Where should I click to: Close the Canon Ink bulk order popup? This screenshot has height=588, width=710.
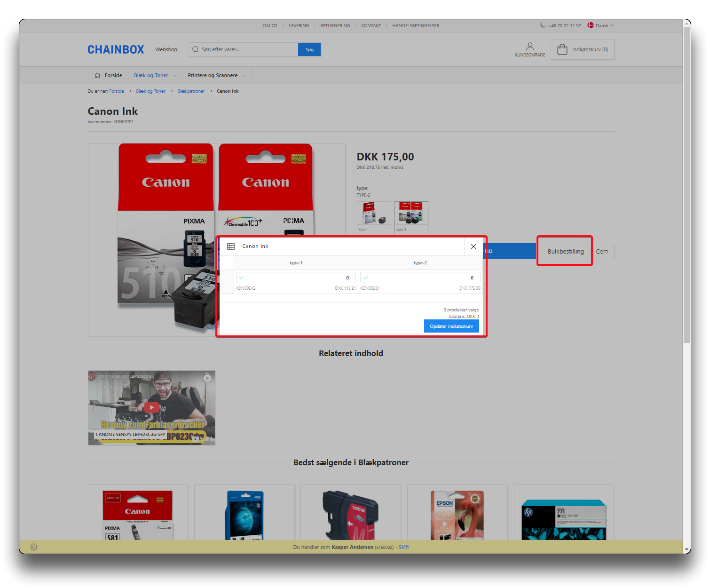[x=473, y=246]
